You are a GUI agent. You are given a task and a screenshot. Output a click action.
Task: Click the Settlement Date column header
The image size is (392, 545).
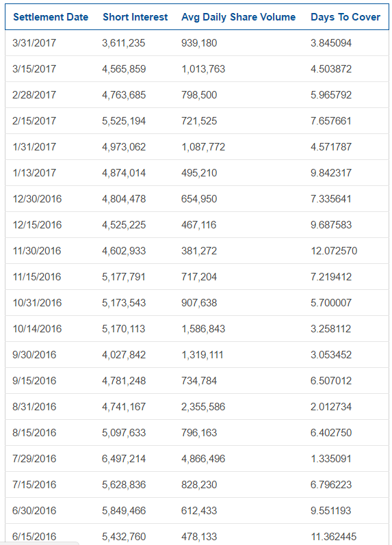pos(51,17)
